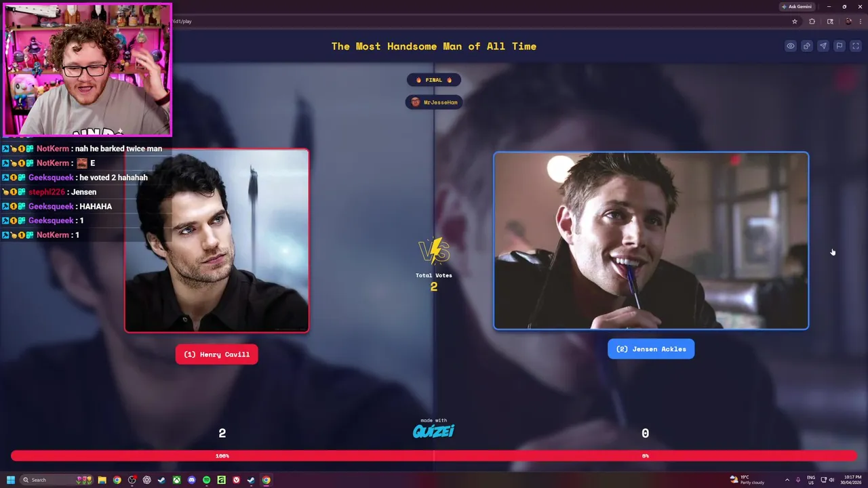
Task: Click the quiz title 'The Most Handsome Man of All Time'
Action: pos(434,46)
